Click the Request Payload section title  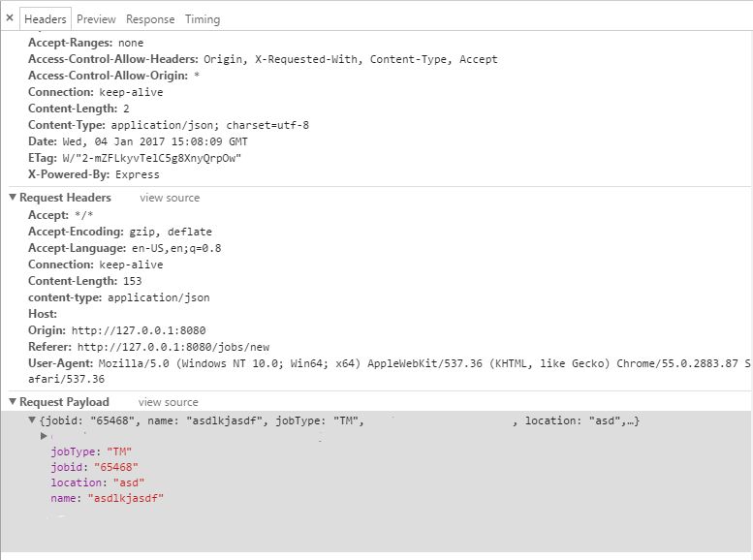click(64, 401)
